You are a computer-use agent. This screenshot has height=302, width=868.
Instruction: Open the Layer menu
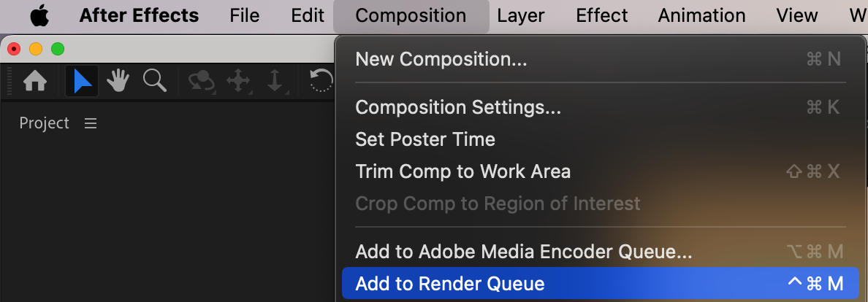coord(521,15)
